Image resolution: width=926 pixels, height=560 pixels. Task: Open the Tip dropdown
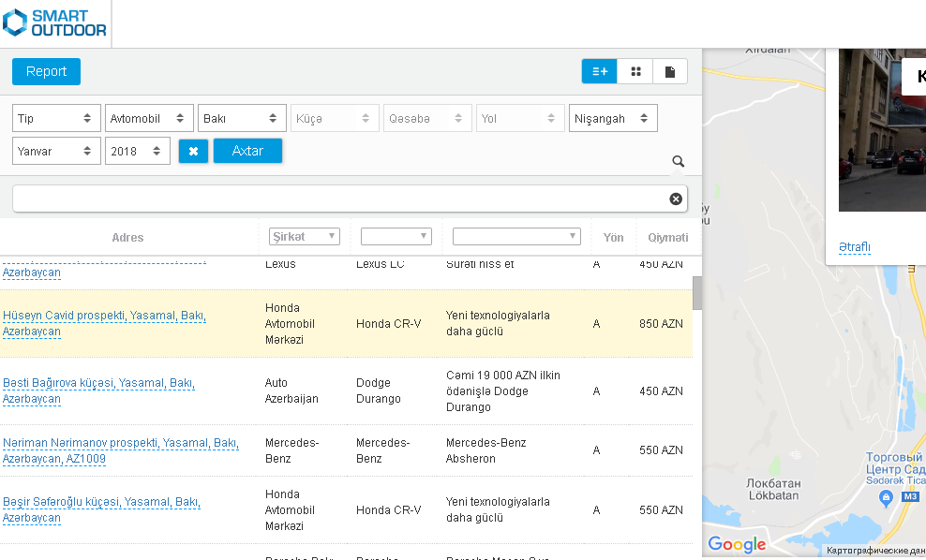point(56,118)
